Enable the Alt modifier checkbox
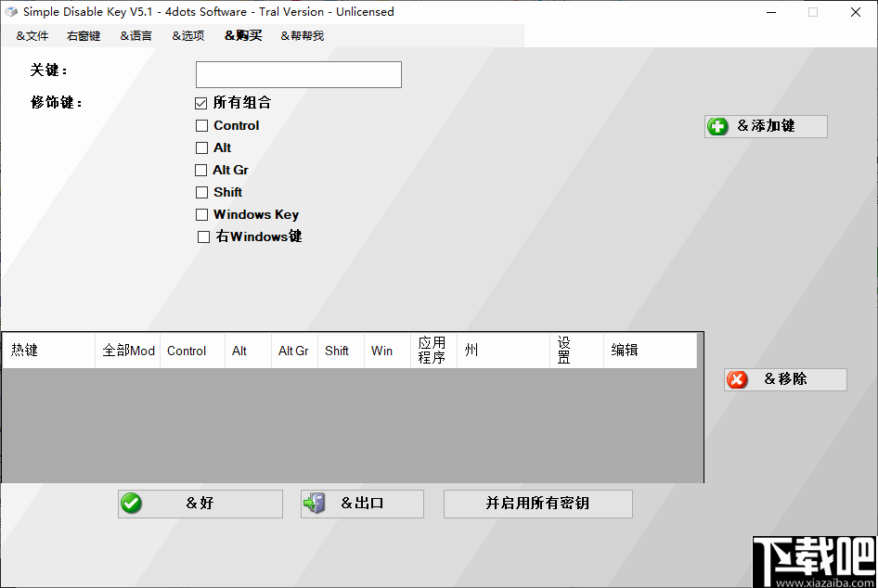The width and height of the screenshot is (878, 588). (200, 147)
